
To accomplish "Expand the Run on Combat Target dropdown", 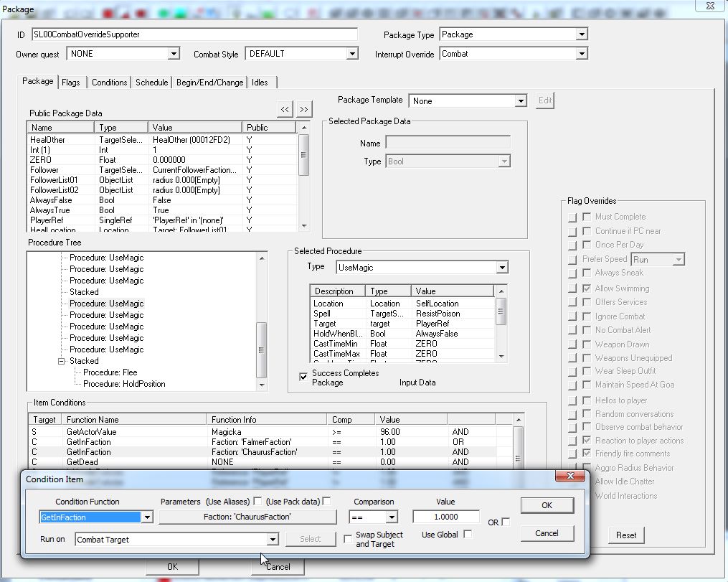I will click(x=272, y=539).
